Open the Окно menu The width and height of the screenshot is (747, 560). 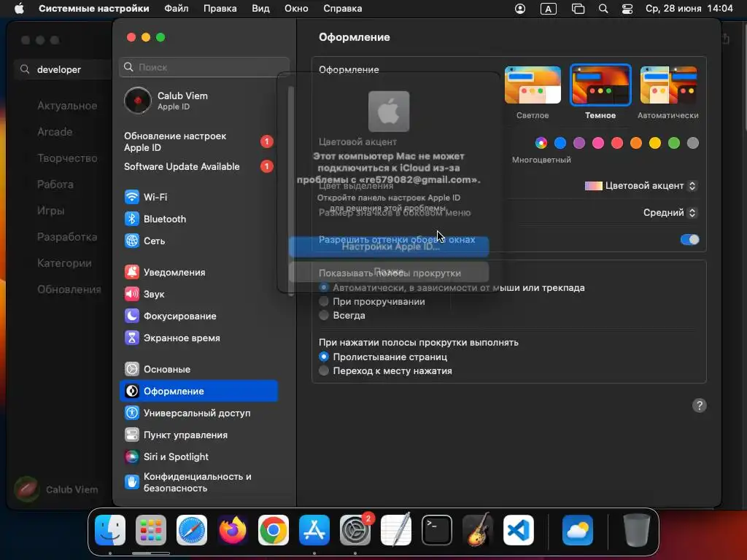click(x=296, y=9)
